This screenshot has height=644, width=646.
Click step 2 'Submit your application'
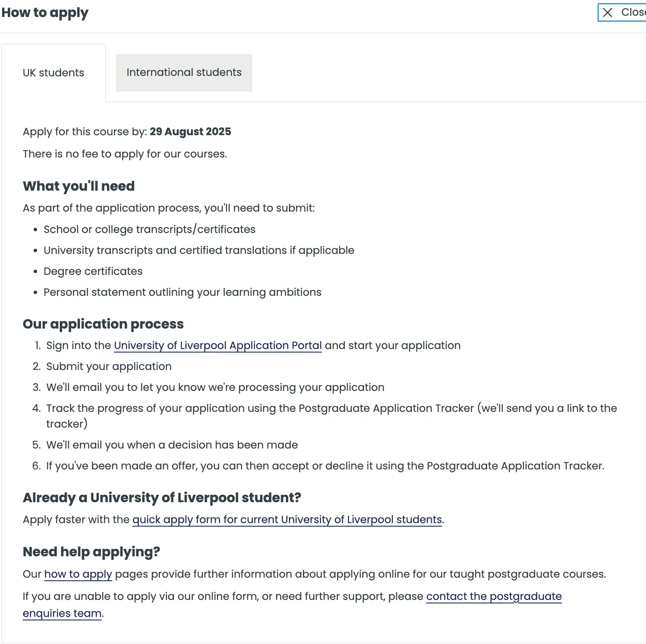109,367
